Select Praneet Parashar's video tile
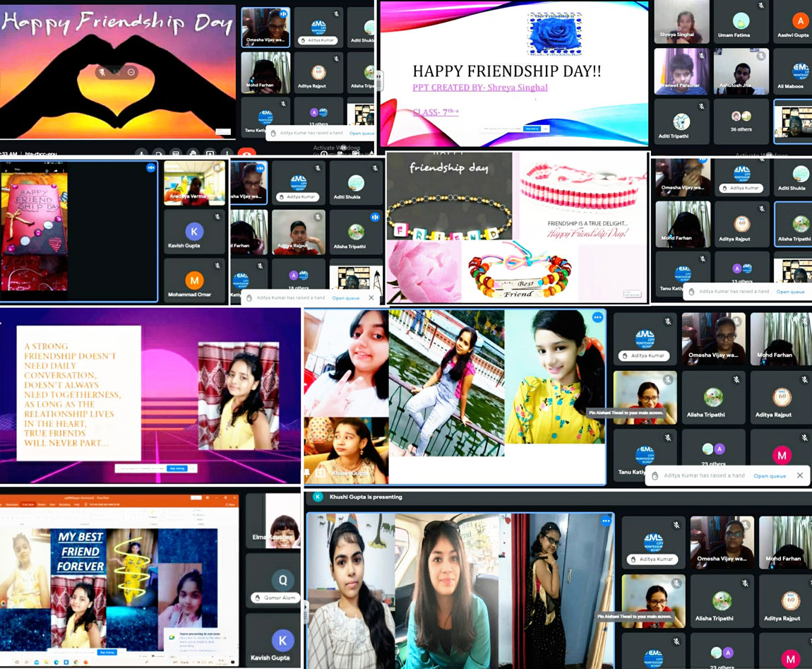Screen dimensions: 812x669 point(681,71)
